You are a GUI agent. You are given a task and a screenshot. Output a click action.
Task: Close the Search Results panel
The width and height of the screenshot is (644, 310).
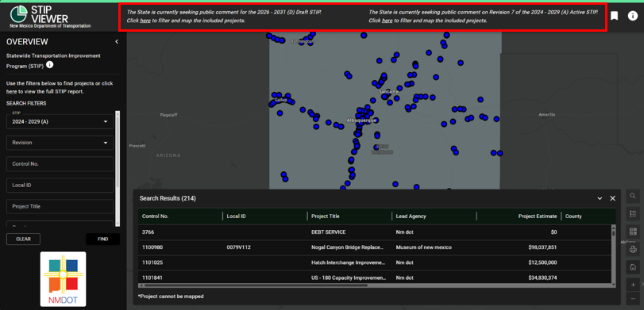pyautogui.click(x=613, y=198)
